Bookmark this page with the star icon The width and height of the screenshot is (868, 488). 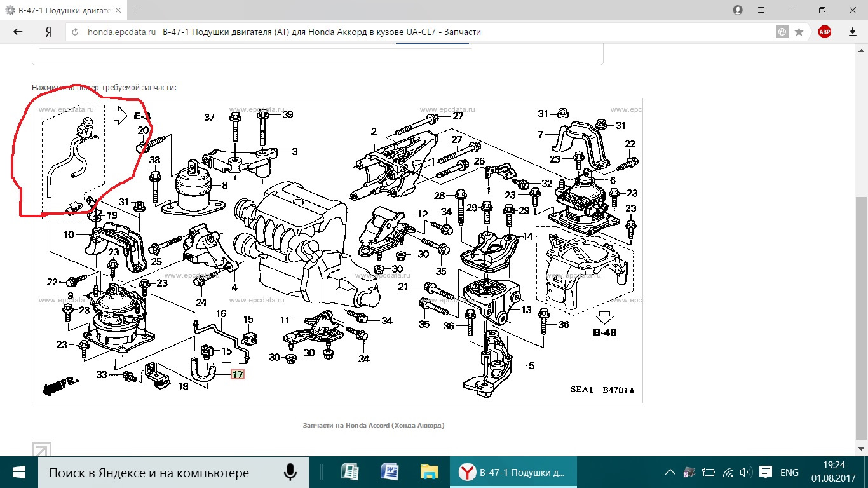[799, 32]
